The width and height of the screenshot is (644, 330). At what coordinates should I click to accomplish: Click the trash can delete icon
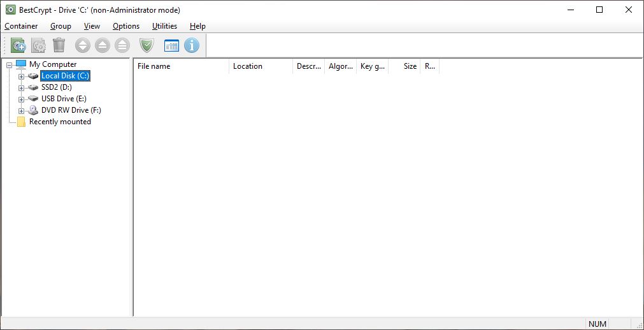pyautogui.click(x=59, y=45)
